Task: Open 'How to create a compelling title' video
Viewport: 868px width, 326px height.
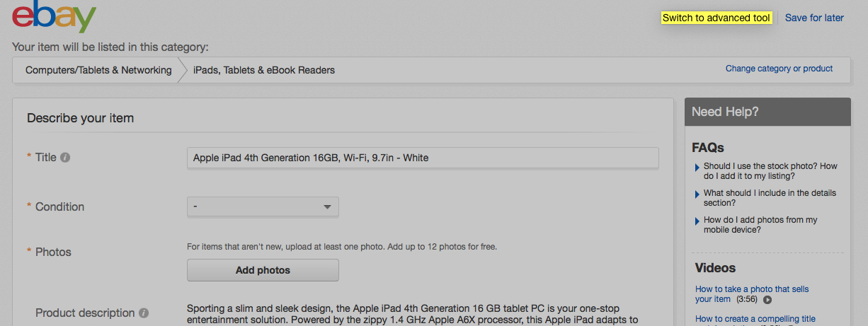Action: (x=755, y=319)
